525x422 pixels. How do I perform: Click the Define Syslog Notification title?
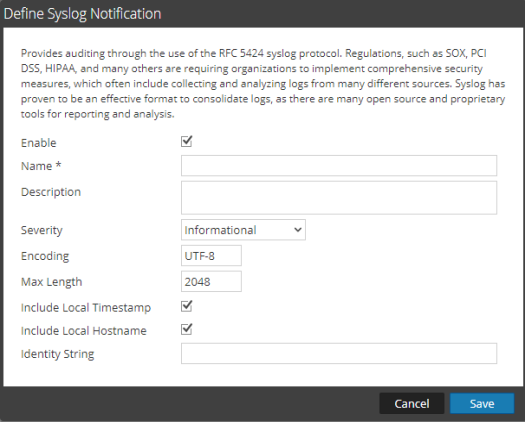tap(82, 14)
